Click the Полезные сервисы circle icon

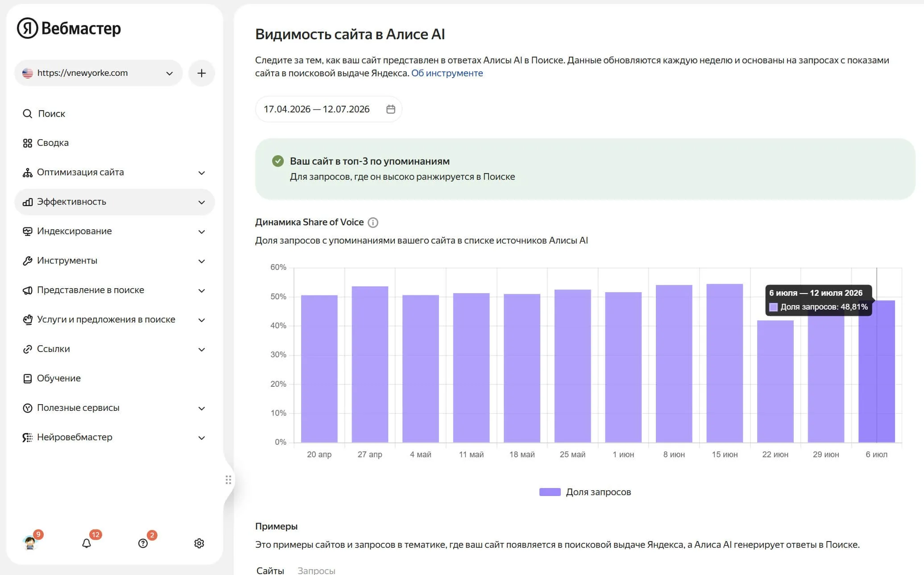point(27,408)
